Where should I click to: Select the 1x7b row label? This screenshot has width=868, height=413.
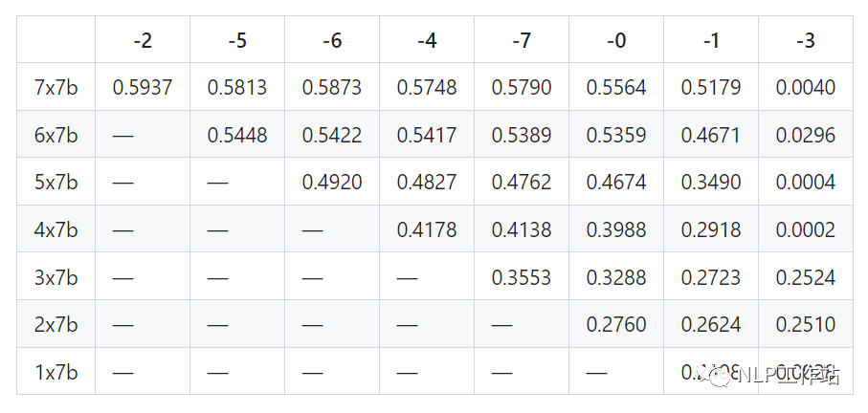[x=56, y=373]
